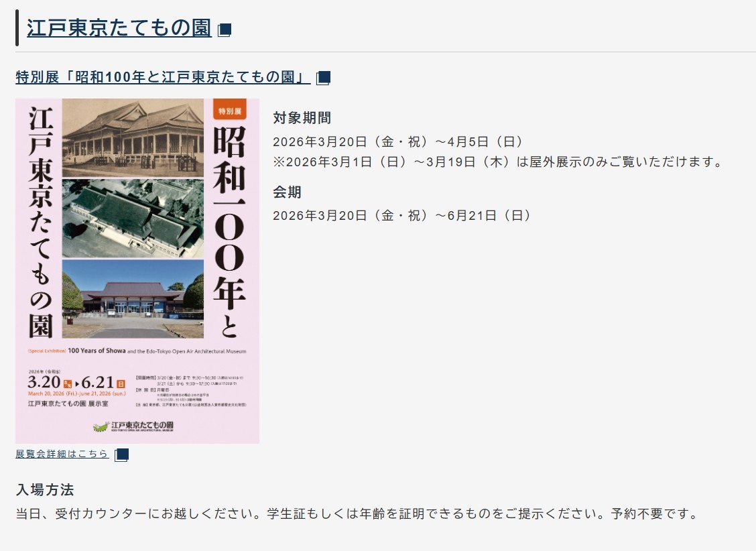
Task: Open the 展覧会詳細はこちら details link
Action: pyautogui.click(x=60, y=454)
